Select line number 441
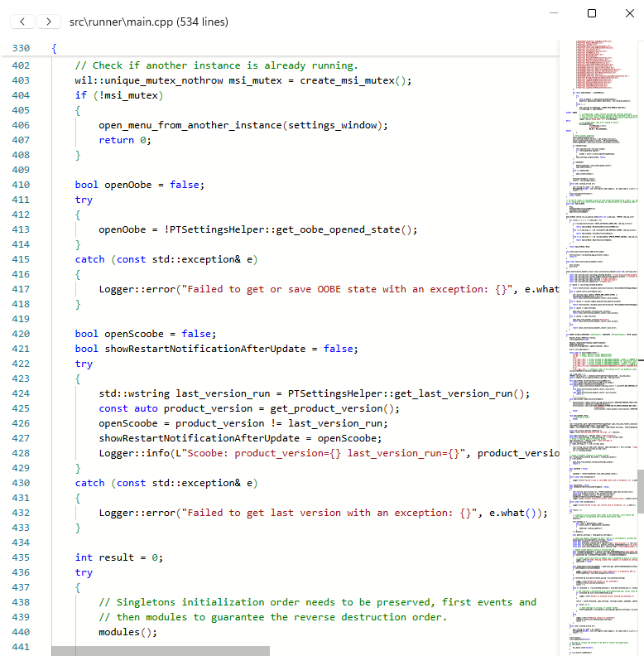Viewport: 644px width, 656px height. coord(21,647)
